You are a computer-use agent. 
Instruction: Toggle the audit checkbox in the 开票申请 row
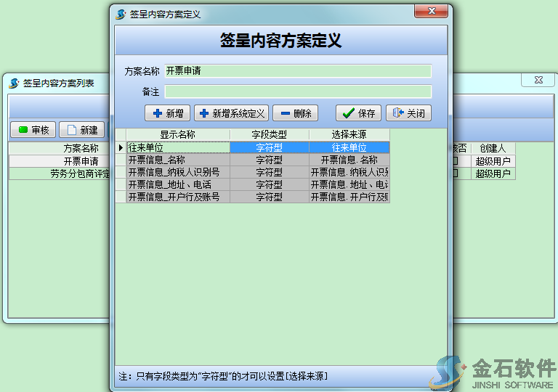(x=456, y=161)
